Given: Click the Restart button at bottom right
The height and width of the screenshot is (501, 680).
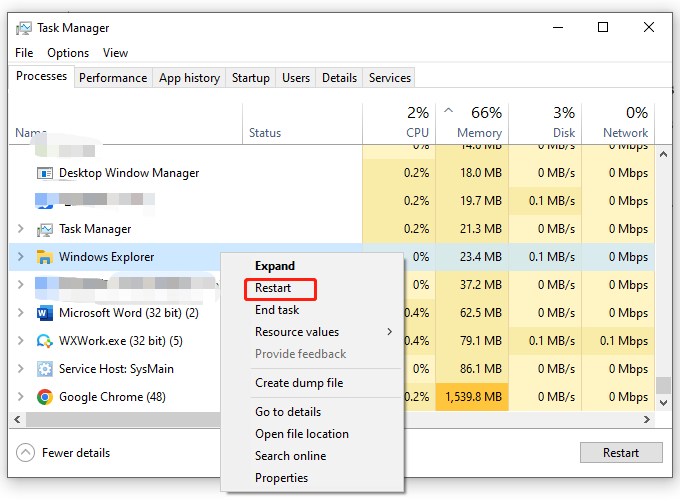Looking at the screenshot, I should pos(621,453).
